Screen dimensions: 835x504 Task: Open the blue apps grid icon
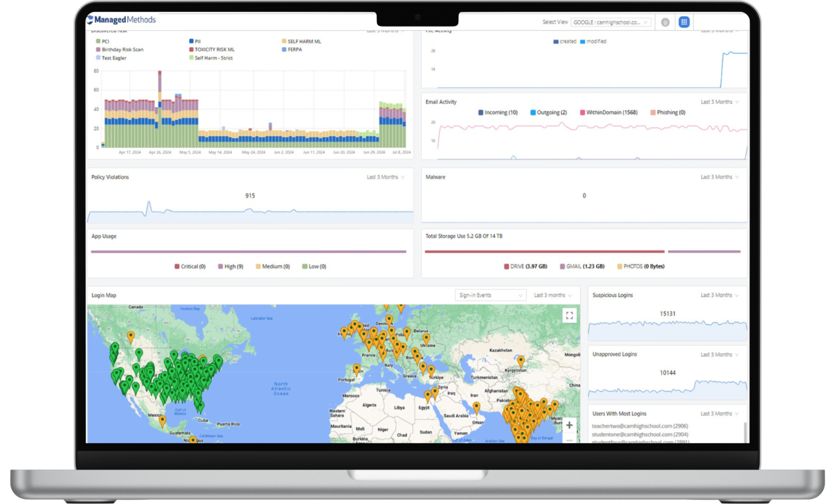tap(684, 22)
